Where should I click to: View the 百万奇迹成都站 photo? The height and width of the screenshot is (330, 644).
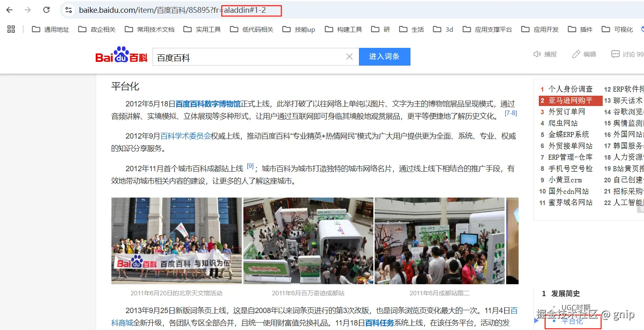coord(308,241)
